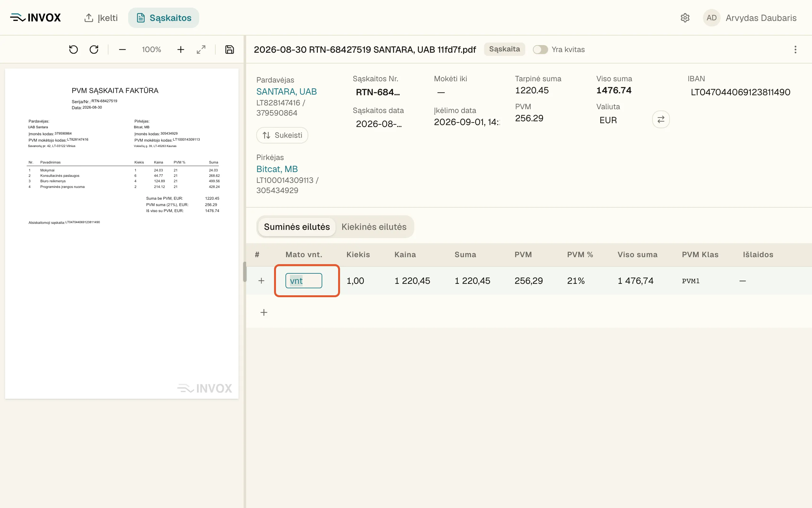The width and height of the screenshot is (812, 508).
Task: Toggle the Yra kvitas switch
Action: click(540, 50)
